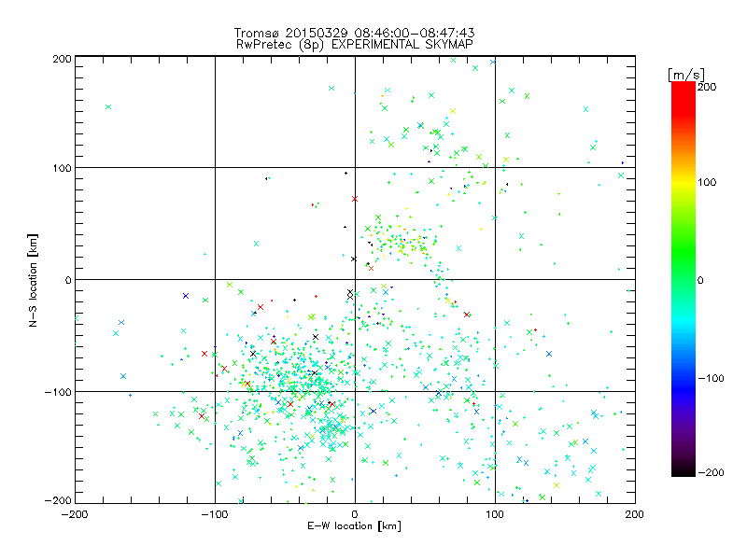The image size is (747, 560).
Task: Click the colorbar label '-200' at bottom
Action: (x=711, y=472)
